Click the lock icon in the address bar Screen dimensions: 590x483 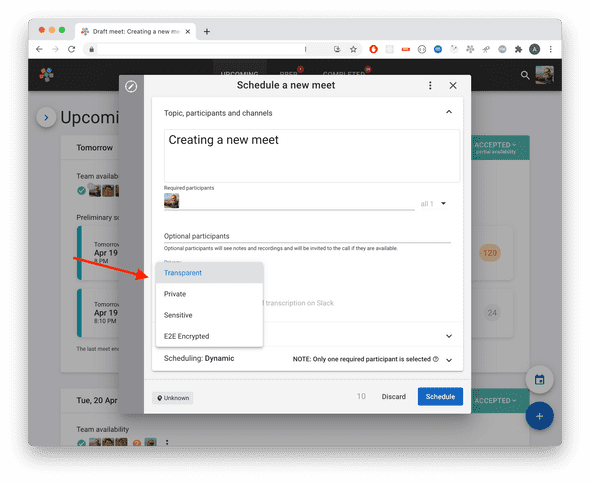[x=91, y=49]
